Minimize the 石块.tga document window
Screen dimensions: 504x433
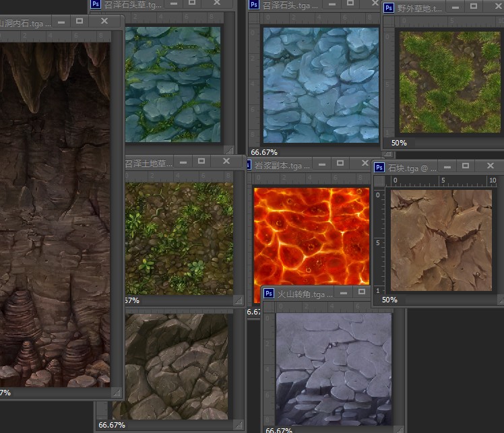point(447,167)
